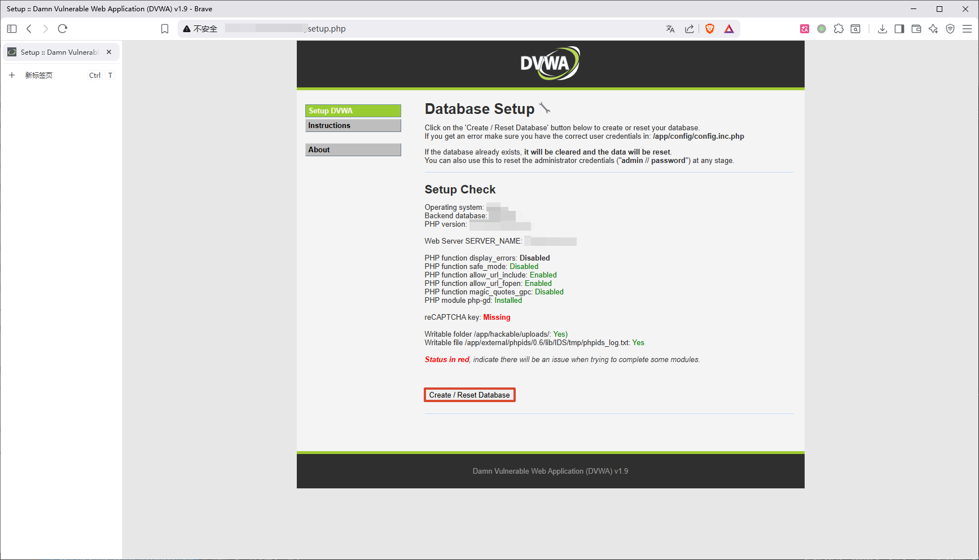
Task: Open the Brave Rewards triangle icon
Action: 729,29
